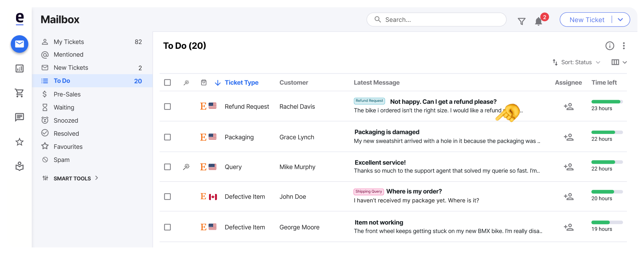Open the three-dot more options menu
644x254 pixels.
(x=624, y=46)
